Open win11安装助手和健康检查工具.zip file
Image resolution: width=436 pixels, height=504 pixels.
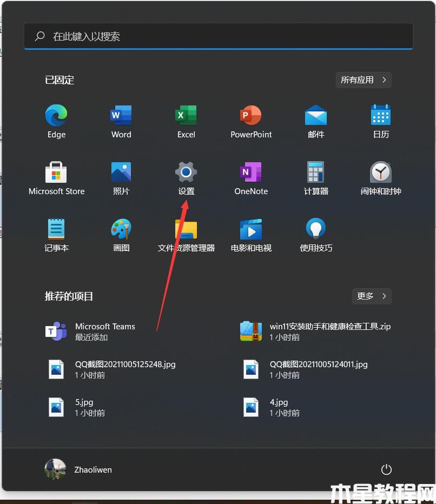[x=316, y=331]
